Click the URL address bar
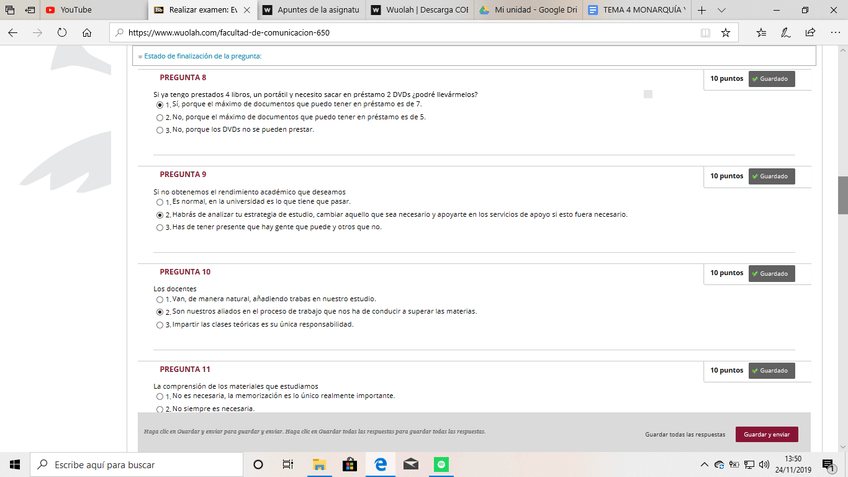The width and height of the screenshot is (848, 477). 400,32
